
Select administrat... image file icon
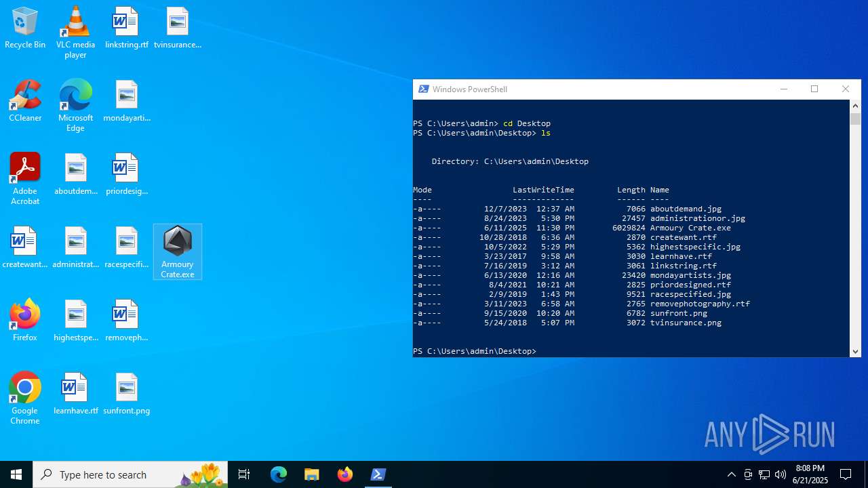[x=75, y=247]
